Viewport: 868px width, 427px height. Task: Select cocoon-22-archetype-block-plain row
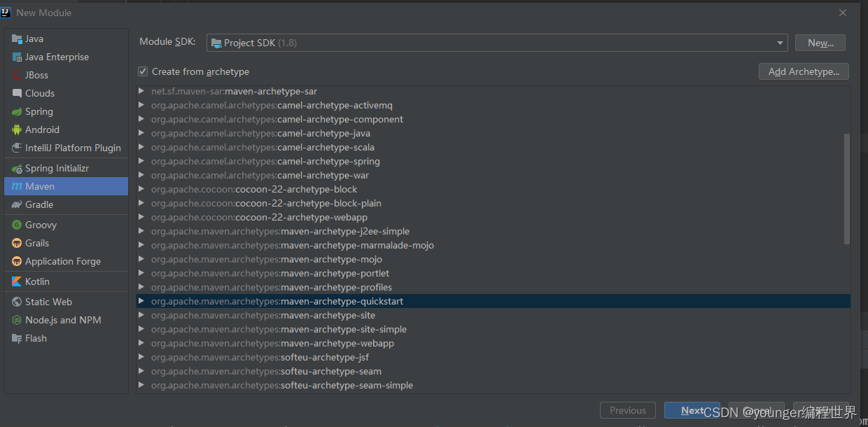point(493,203)
